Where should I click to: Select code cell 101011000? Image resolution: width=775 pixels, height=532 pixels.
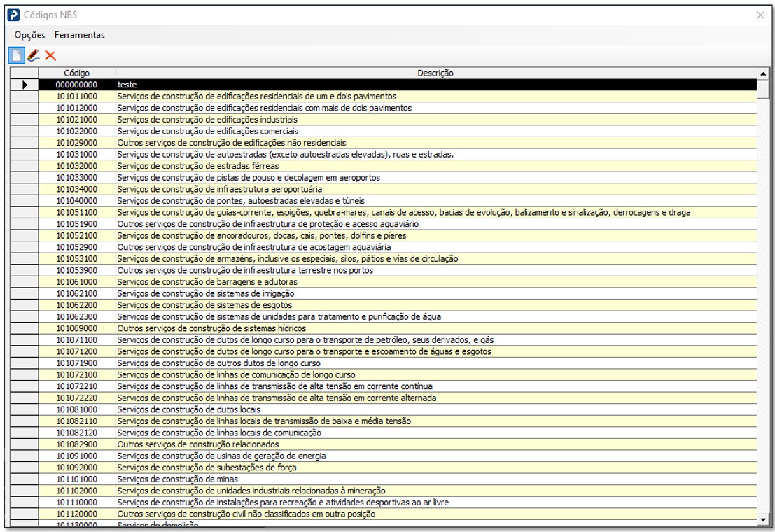tap(77, 97)
